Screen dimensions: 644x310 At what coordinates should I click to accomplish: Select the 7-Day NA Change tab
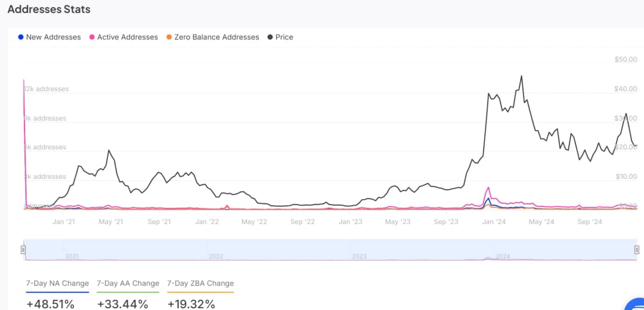(57, 284)
